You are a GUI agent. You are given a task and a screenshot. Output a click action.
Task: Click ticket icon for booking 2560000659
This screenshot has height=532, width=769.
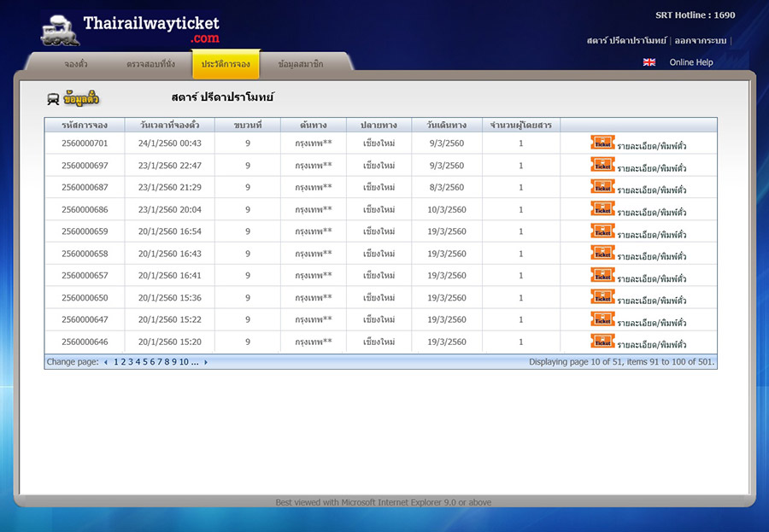[x=602, y=231]
